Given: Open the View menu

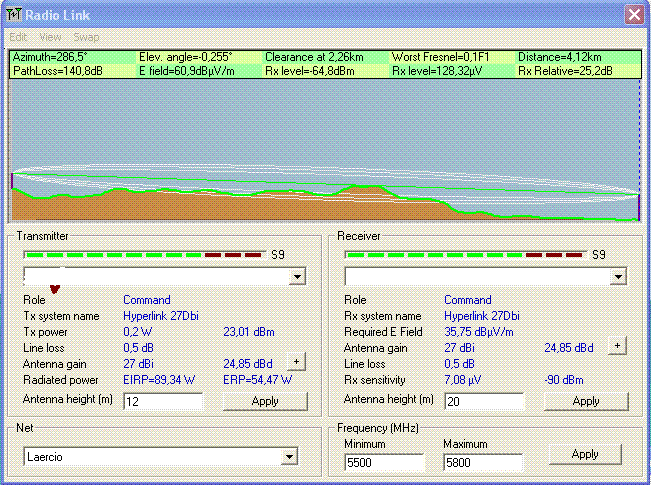Looking at the screenshot, I should (50, 37).
